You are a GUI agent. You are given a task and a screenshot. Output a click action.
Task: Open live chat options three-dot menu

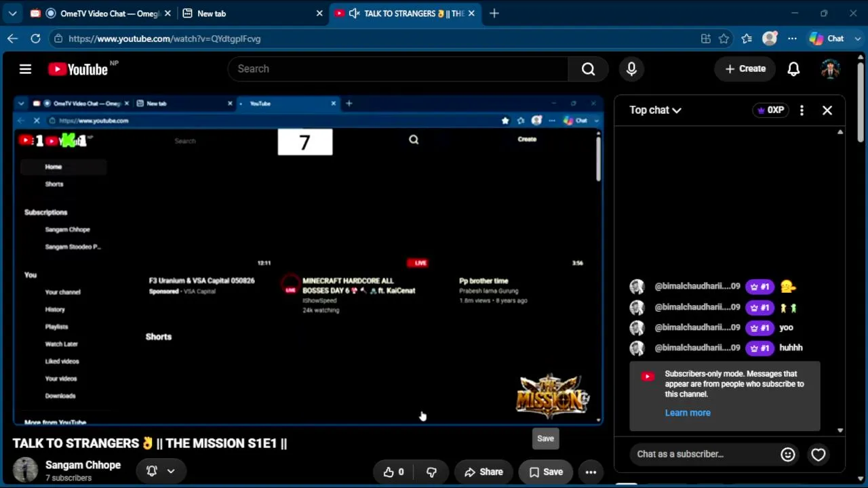802,110
